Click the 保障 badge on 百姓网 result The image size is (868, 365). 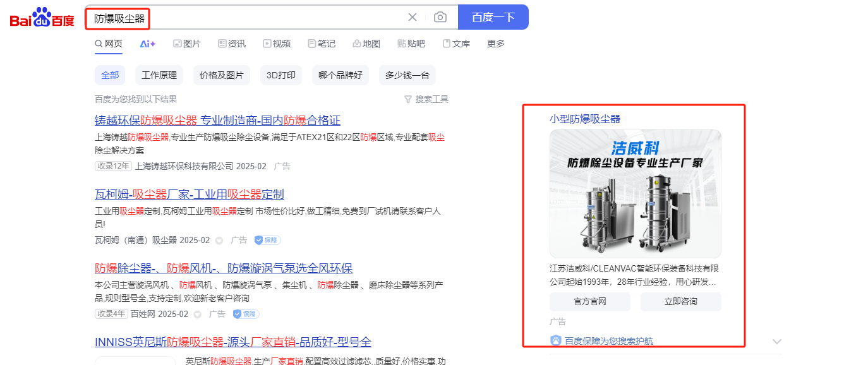tap(246, 314)
